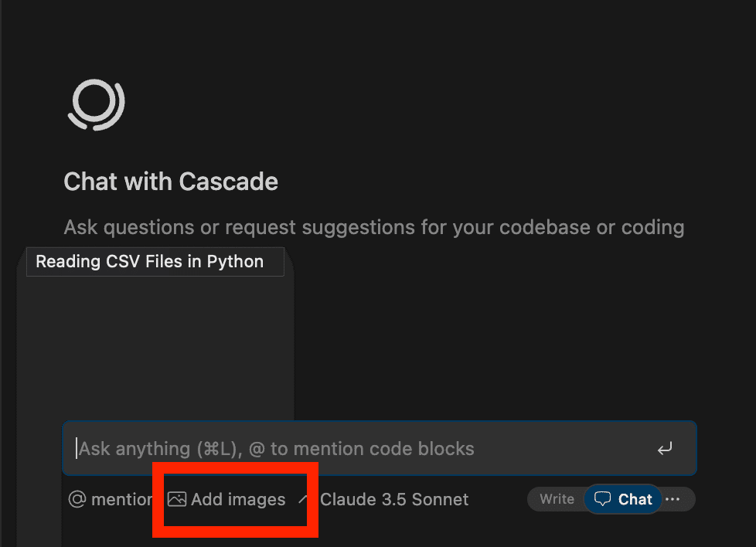Click the speech bubble icon in Chat

602,499
